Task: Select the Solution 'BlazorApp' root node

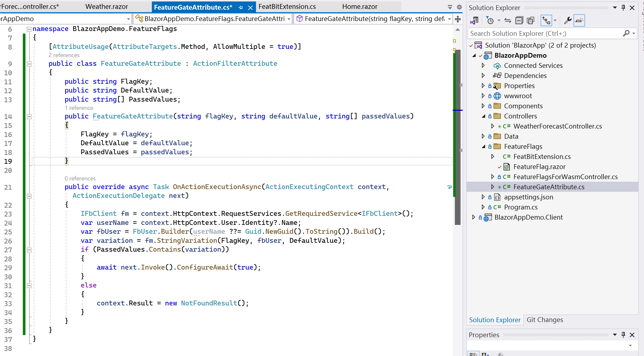Action: tap(540, 45)
